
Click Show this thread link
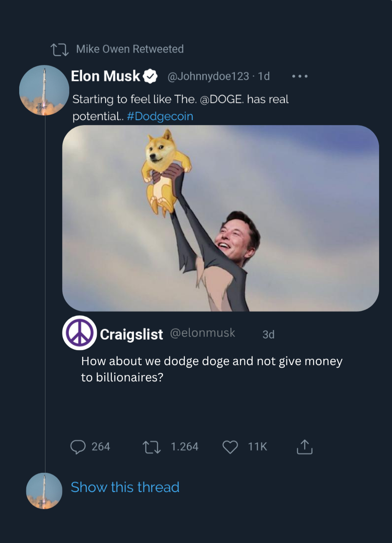pyautogui.click(x=125, y=487)
